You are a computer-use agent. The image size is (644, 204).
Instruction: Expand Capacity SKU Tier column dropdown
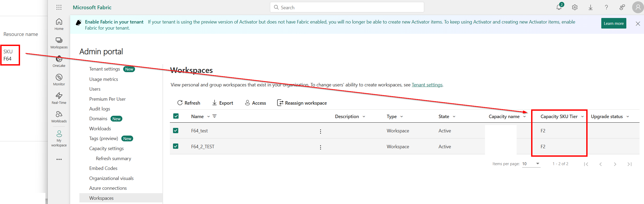click(x=582, y=117)
